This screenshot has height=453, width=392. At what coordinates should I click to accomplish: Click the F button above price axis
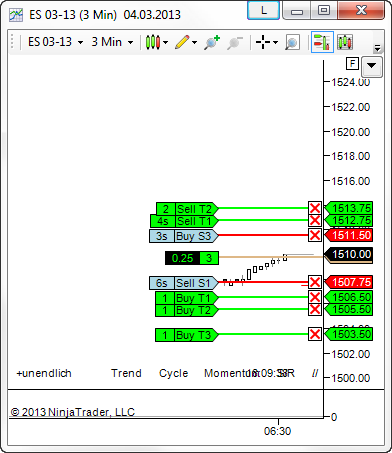pos(352,63)
